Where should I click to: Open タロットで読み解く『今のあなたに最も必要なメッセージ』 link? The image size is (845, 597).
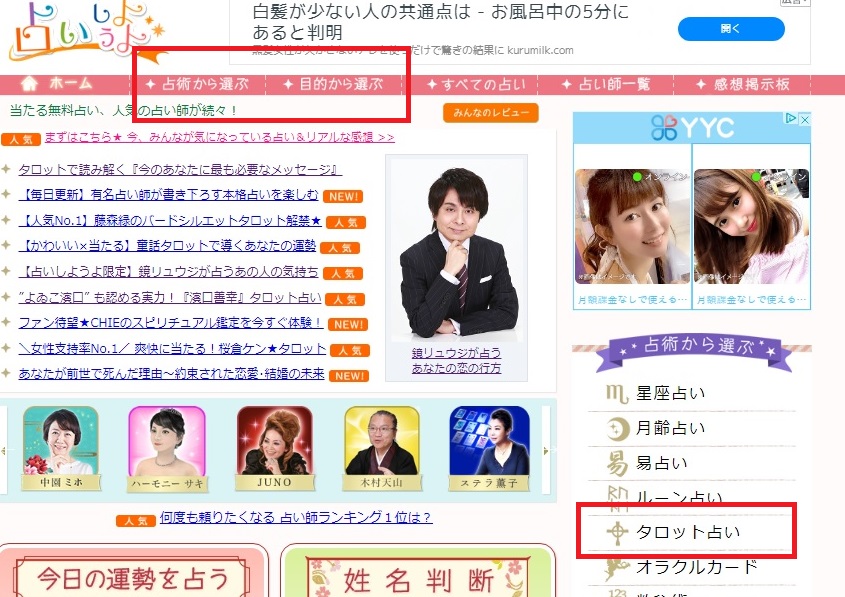point(180,170)
